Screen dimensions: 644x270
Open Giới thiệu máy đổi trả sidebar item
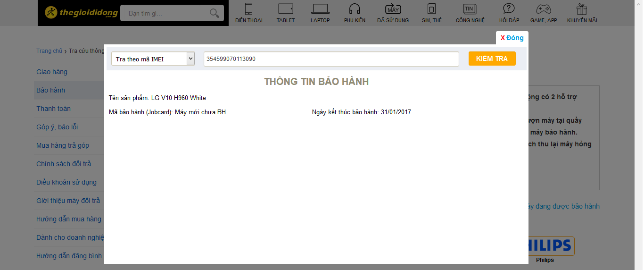click(x=68, y=201)
